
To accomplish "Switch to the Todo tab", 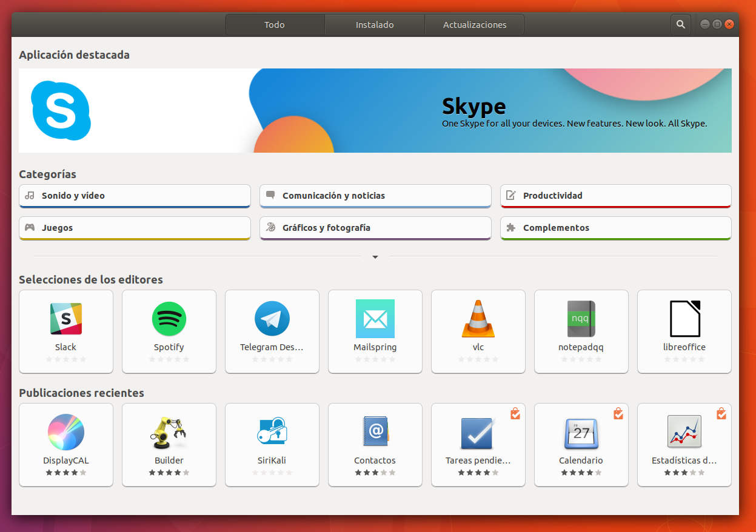I will coord(275,25).
